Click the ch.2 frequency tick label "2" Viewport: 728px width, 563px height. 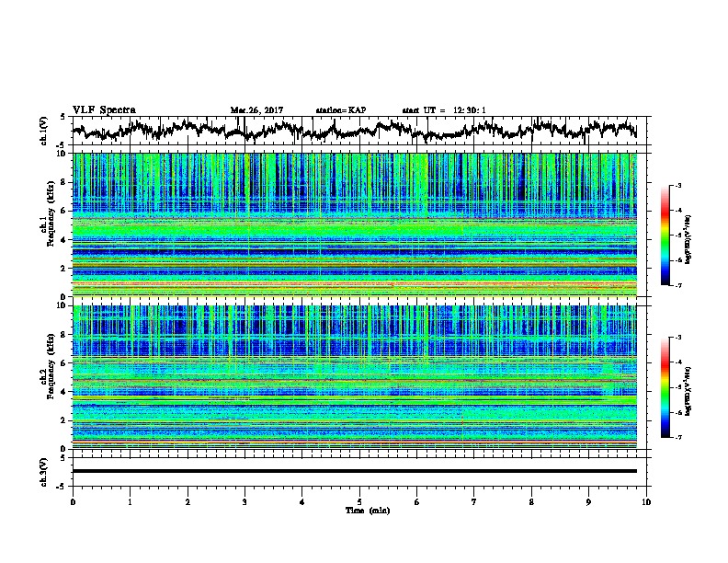pos(63,420)
